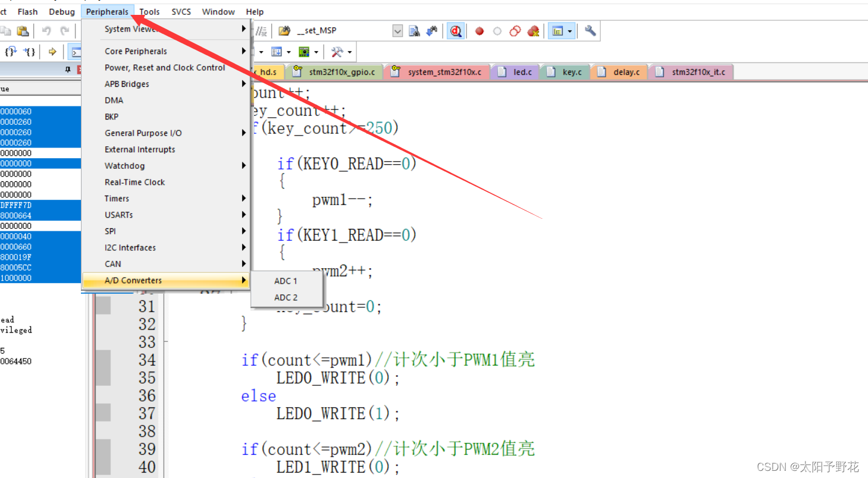This screenshot has width=868, height=478.
Task: Select External Interrupts menu entry
Action: (166, 149)
